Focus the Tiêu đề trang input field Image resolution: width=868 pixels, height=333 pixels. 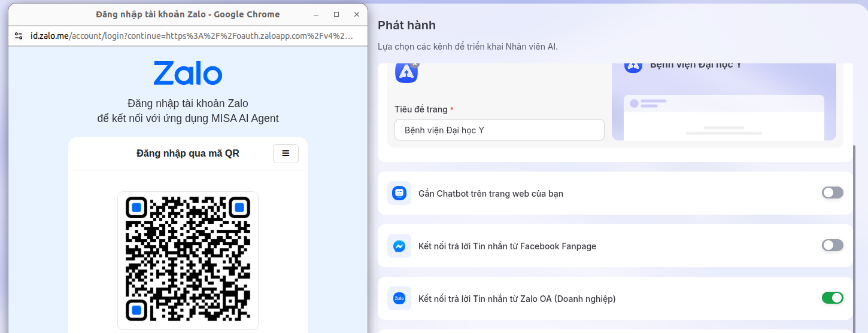coord(499,130)
